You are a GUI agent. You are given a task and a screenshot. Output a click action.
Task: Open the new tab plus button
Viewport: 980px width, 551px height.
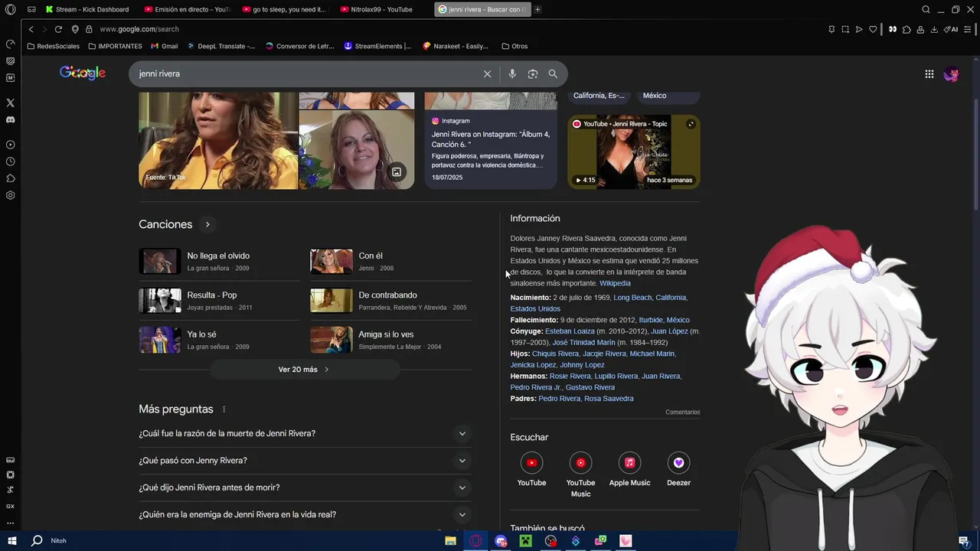pos(537,9)
